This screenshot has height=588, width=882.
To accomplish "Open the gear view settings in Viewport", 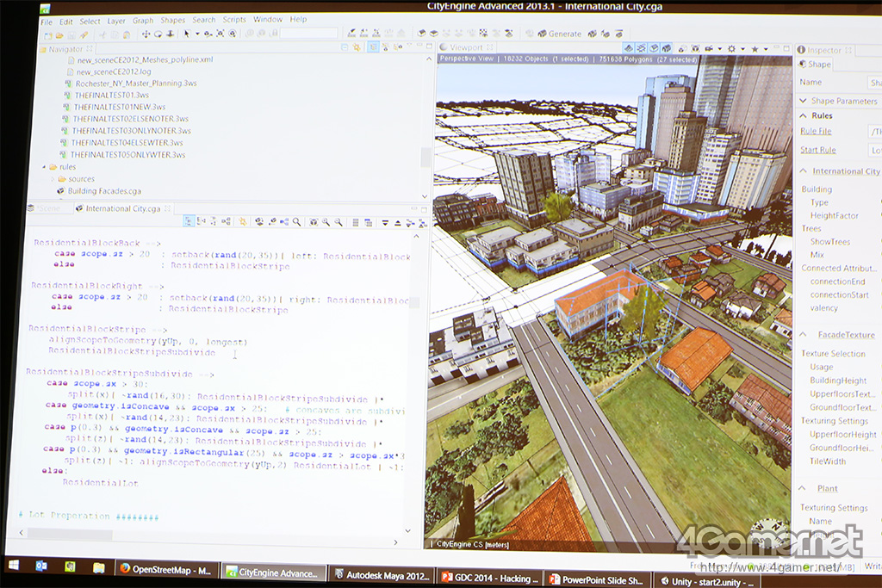I will 731,49.
